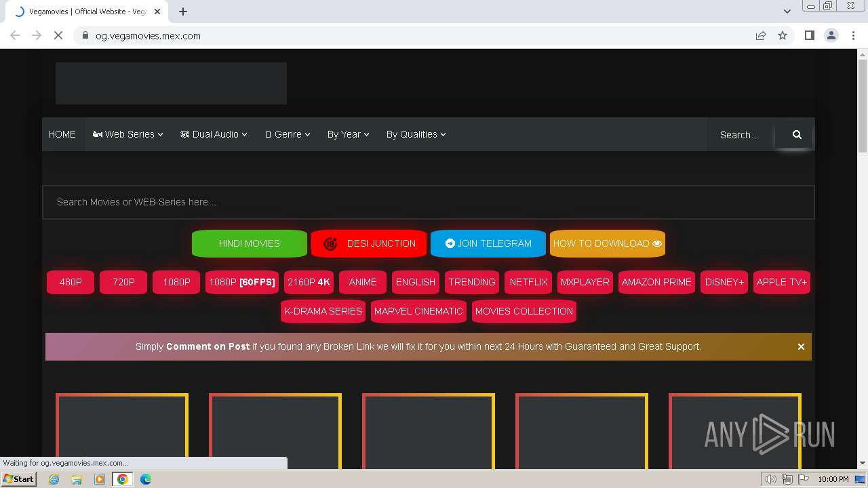Viewport: 868px width, 488px height.
Task: Open the NETFLIX category tag
Action: click(x=528, y=282)
